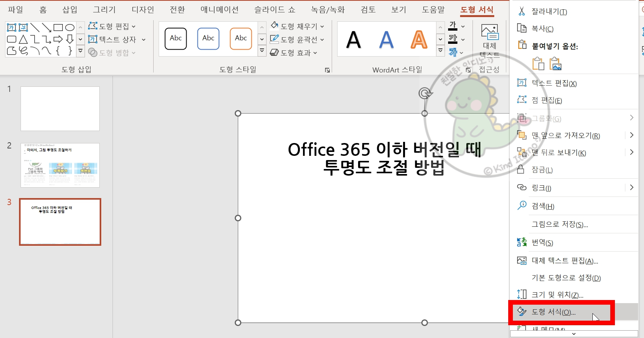This screenshot has width=644, height=338.
Task: Apply the orange outline Abc style
Action: click(241, 38)
